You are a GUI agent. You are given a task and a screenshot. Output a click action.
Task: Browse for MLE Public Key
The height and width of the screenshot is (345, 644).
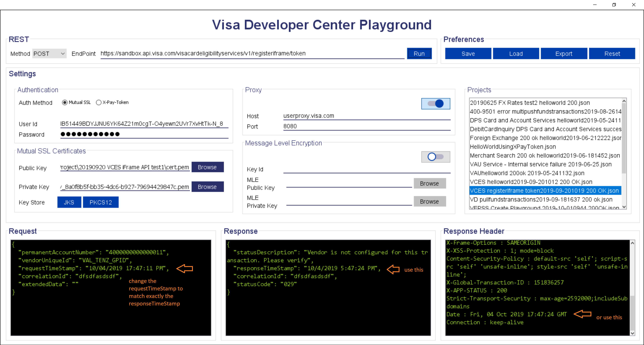click(430, 184)
